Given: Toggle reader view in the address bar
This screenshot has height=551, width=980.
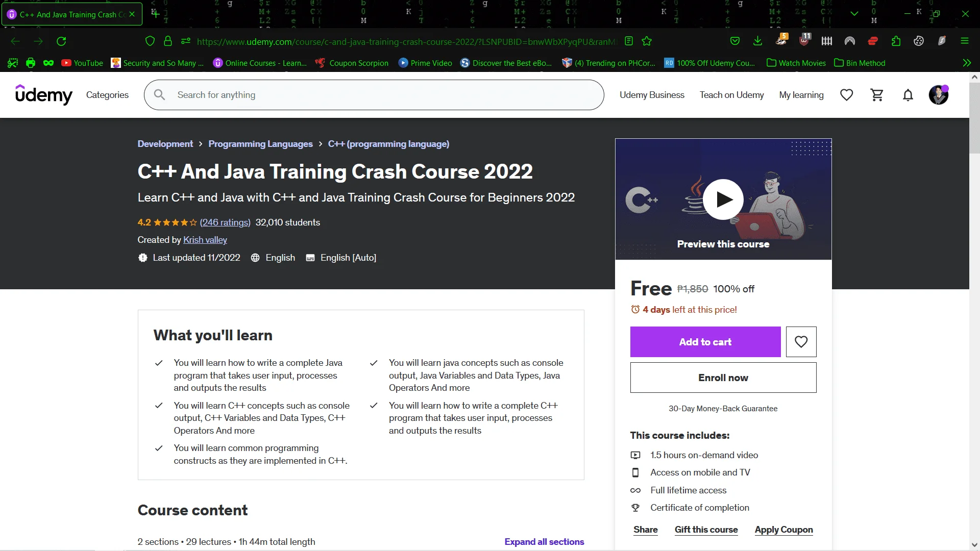Looking at the screenshot, I should point(629,41).
